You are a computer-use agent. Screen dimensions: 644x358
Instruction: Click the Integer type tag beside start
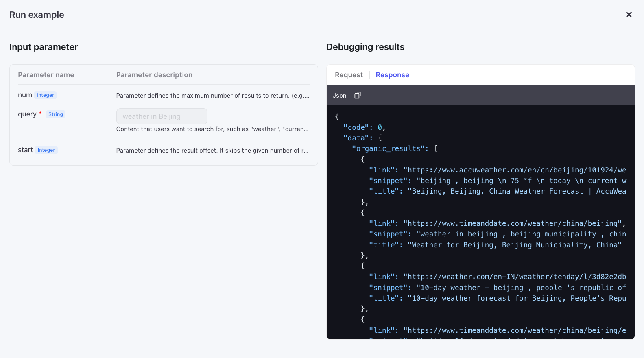[x=46, y=150]
